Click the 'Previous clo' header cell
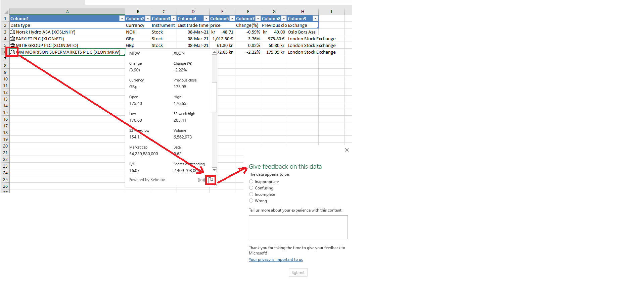 click(x=274, y=25)
